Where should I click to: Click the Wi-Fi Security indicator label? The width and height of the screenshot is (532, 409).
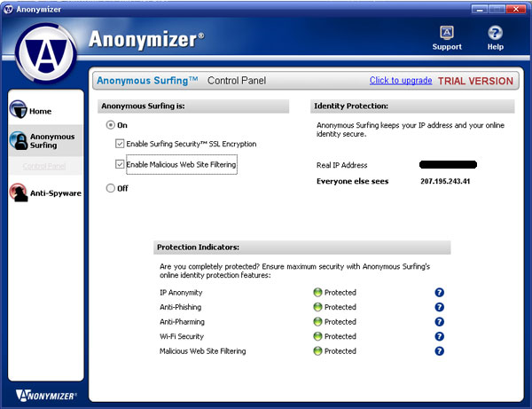click(182, 336)
